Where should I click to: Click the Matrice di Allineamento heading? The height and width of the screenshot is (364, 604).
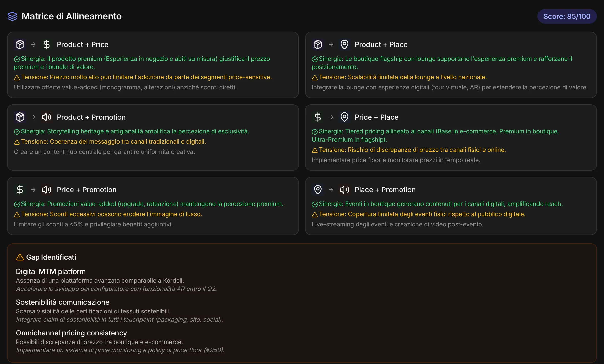pos(71,16)
